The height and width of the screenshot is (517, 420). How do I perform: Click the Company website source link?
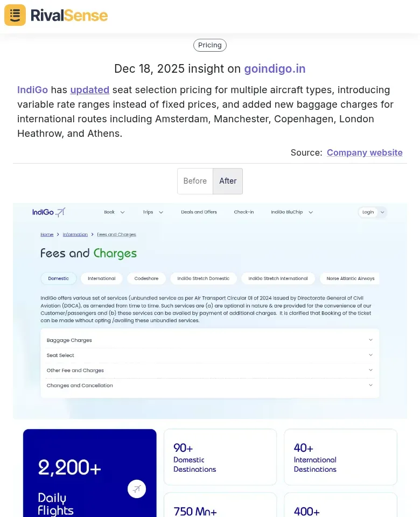[365, 152]
